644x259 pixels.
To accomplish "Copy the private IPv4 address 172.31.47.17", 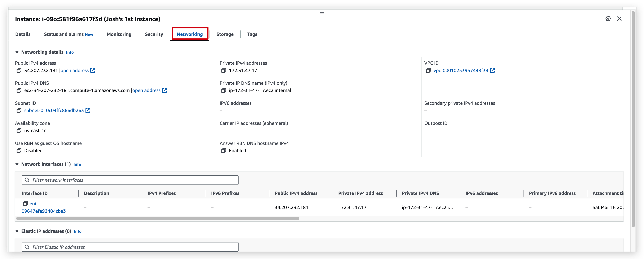I will coord(224,70).
